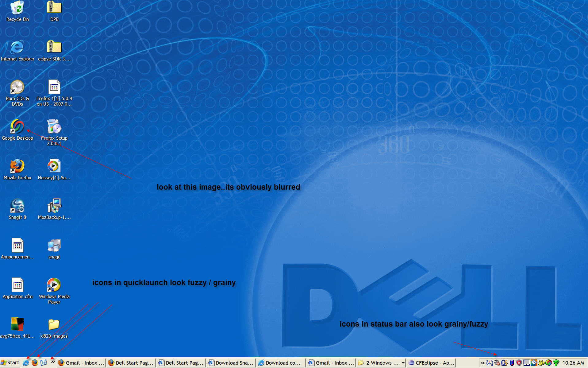Click the yellow telephone tray icon
Image resolution: width=588 pixels, height=368 pixels.
541,363
